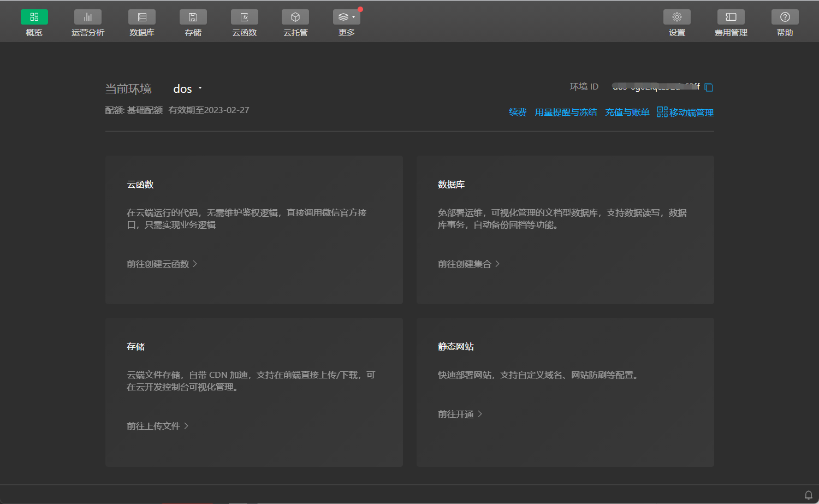Open the 设置 settings icon
This screenshot has width=819, height=504.
click(x=676, y=17)
